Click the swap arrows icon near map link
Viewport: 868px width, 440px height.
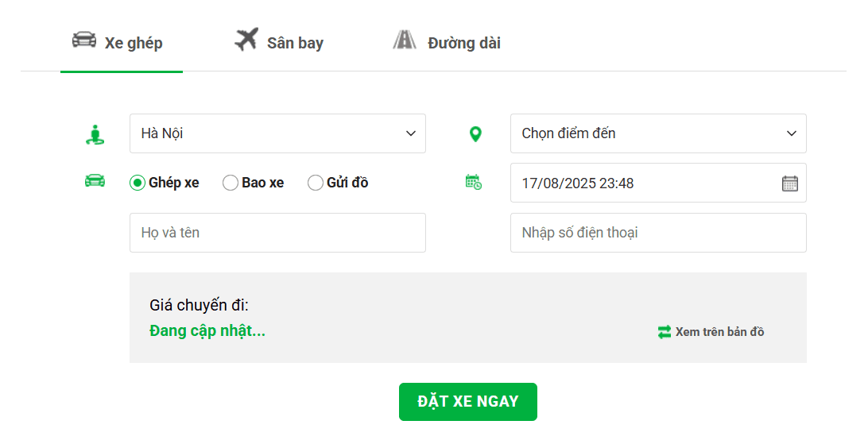tap(665, 332)
